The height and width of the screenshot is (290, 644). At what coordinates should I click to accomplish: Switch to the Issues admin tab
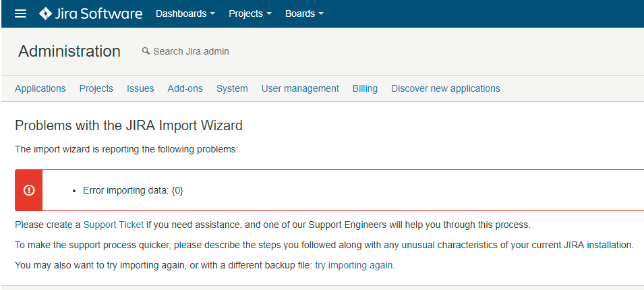(x=140, y=88)
